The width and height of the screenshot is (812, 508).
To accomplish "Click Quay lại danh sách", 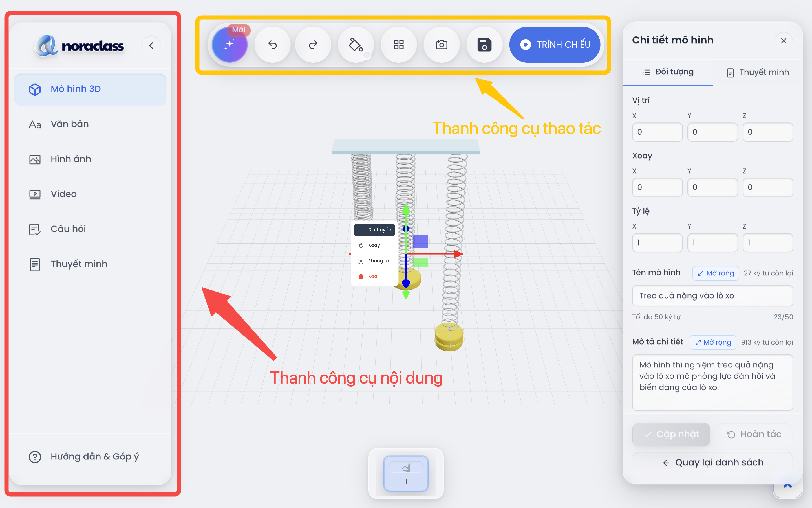I will coord(712,463).
